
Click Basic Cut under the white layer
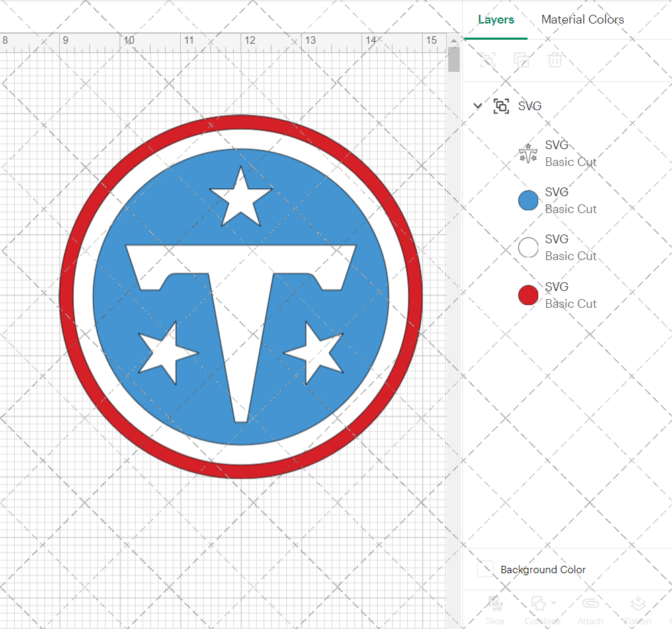pos(571,256)
